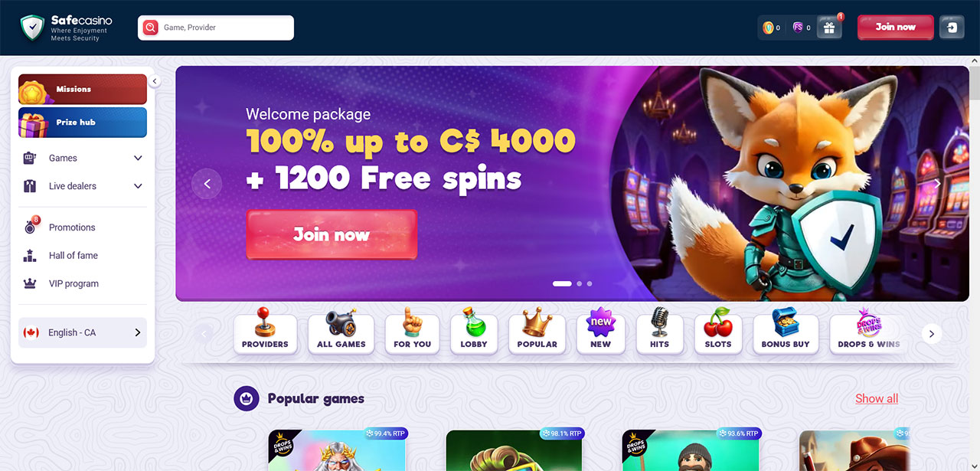Advance banner with right arrow
This screenshot has width=980, height=471.
(937, 184)
